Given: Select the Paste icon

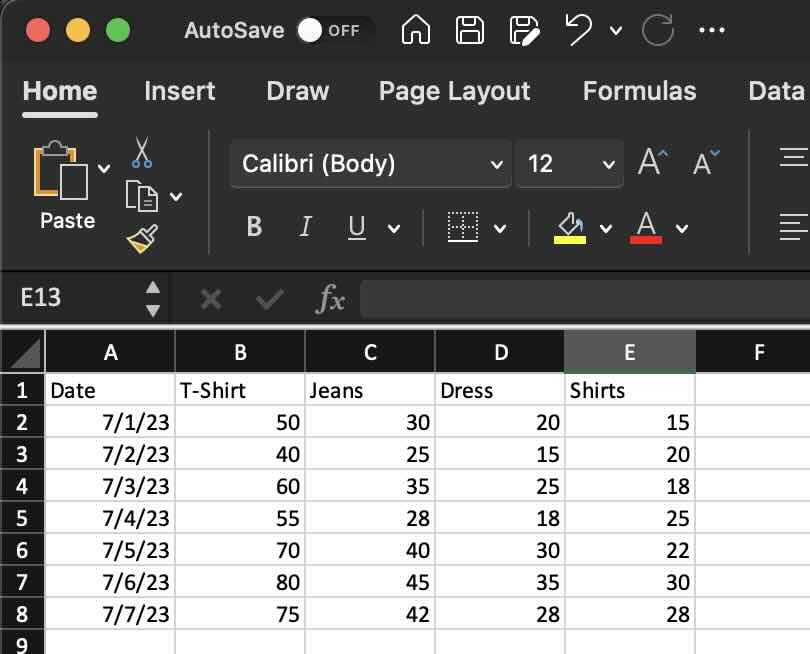Looking at the screenshot, I should coord(60,170).
